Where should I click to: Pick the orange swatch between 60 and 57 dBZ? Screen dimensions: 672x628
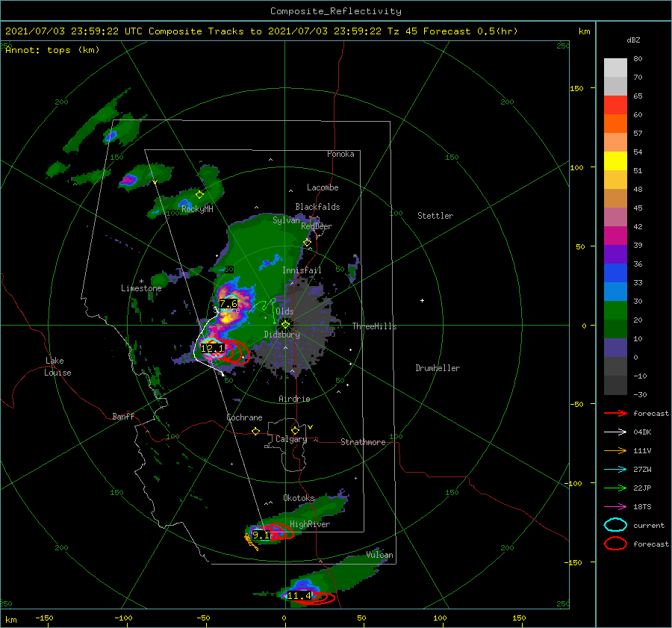615,124
